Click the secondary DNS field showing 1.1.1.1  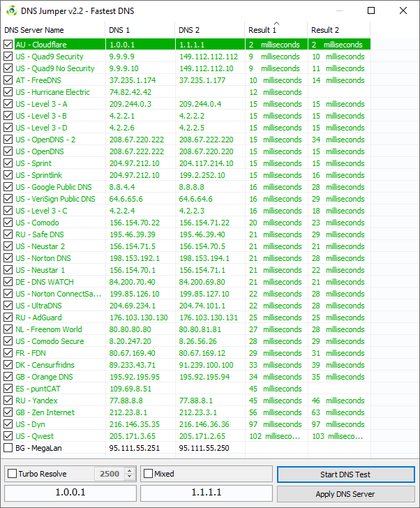207,493
